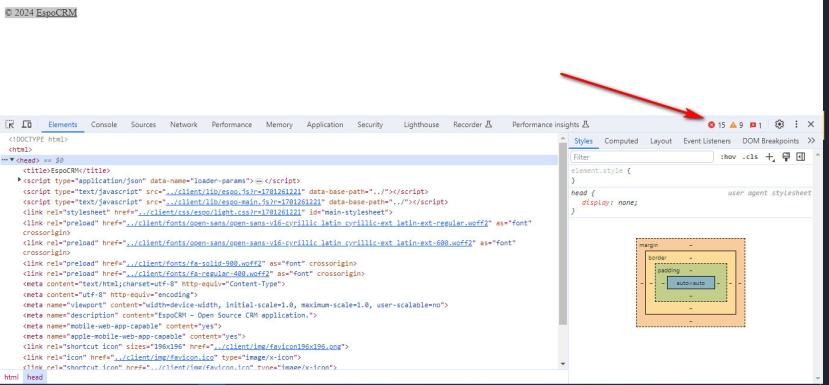The height and width of the screenshot is (385, 829).
Task: Click the Recorder tab's flask icon
Action: (489, 124)
